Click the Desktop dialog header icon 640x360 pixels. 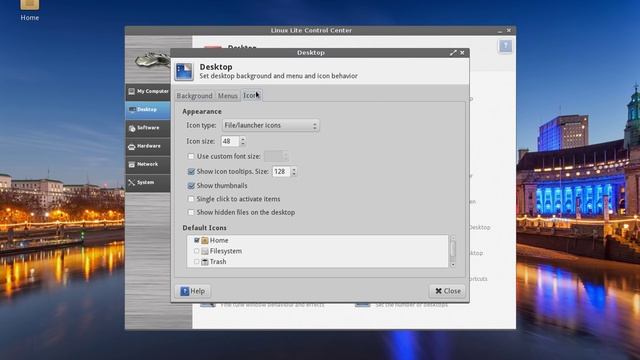click(x=184, y=71)
